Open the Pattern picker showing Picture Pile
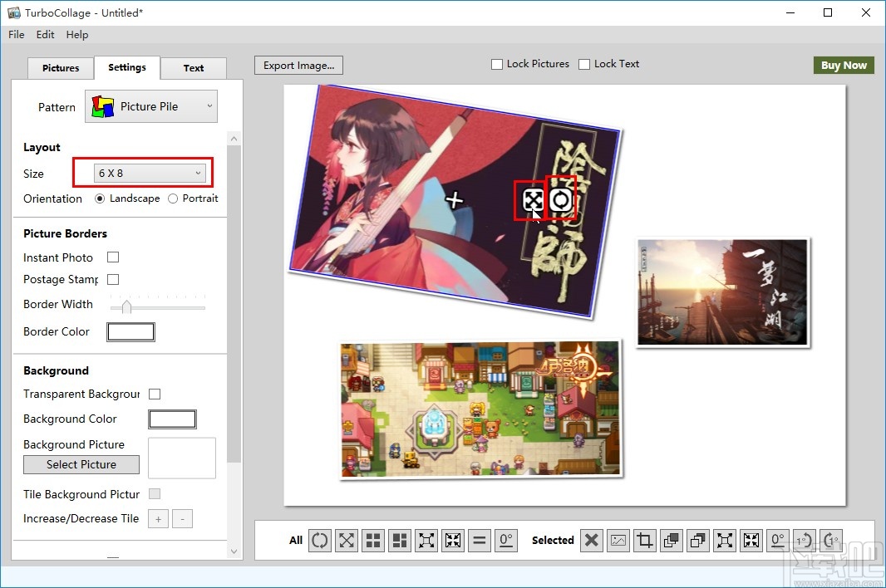 pos(150,106)
